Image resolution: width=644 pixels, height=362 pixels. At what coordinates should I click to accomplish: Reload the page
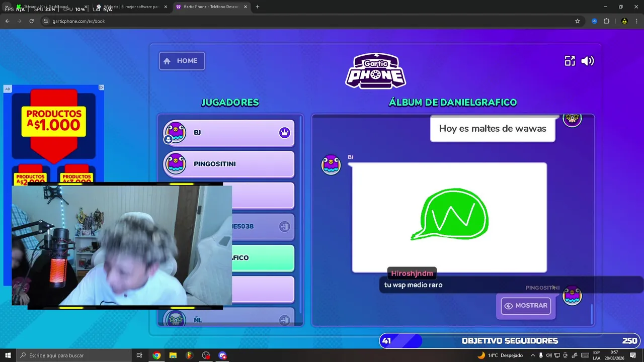(31, 21)
